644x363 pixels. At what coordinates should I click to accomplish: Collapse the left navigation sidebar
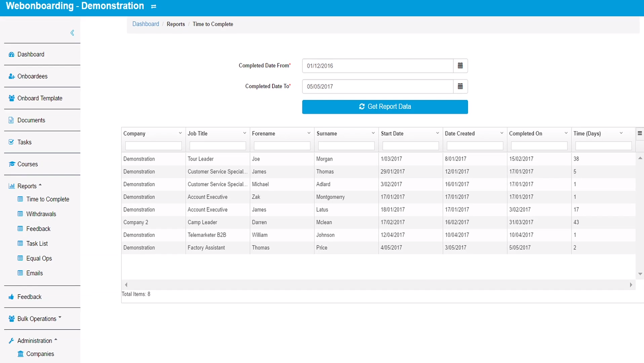[72, 32]
